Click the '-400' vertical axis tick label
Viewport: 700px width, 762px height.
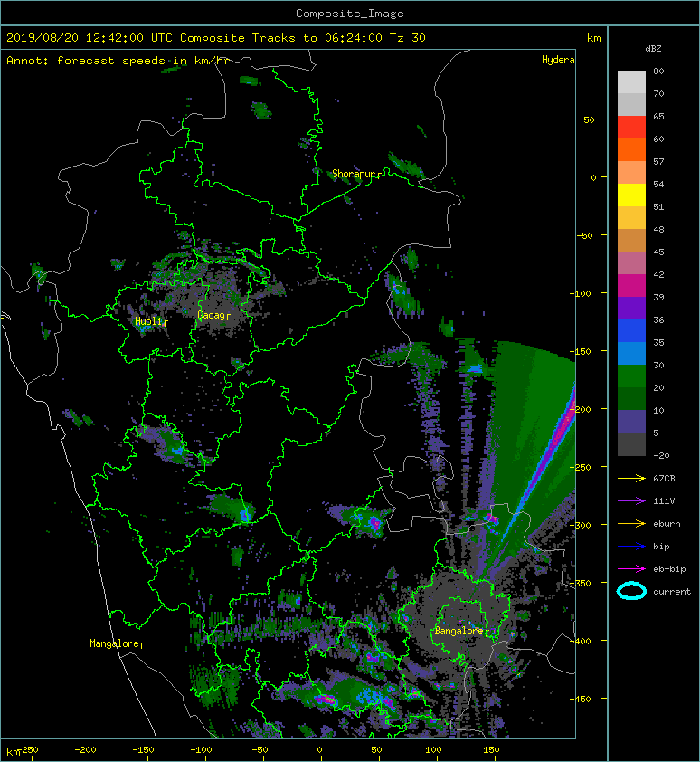tap(580, 641)
